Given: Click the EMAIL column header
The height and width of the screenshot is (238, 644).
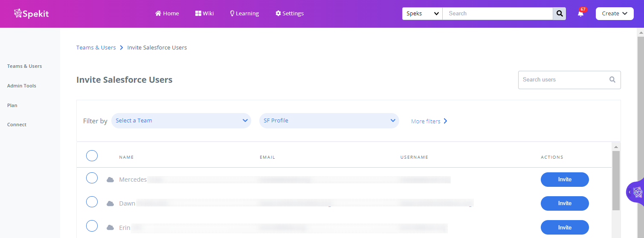Looking at the screenshot, I should coord(267,157).
